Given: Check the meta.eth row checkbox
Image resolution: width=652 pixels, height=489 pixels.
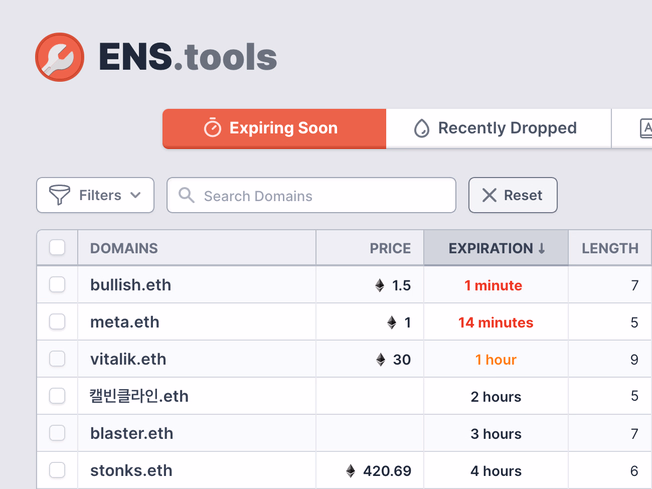Looking at the screenshot, I should coord(57,322).
